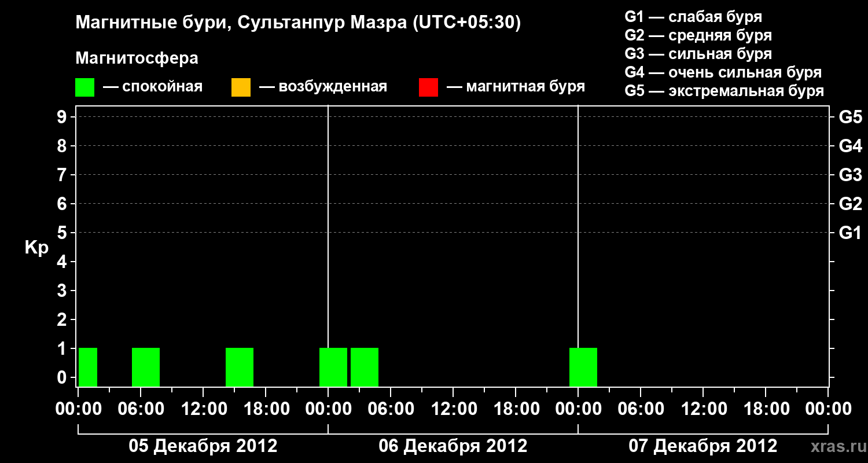Click the green bar near 15:00 on 05 December
Screen dimensions: 868x463
point(240,367)
